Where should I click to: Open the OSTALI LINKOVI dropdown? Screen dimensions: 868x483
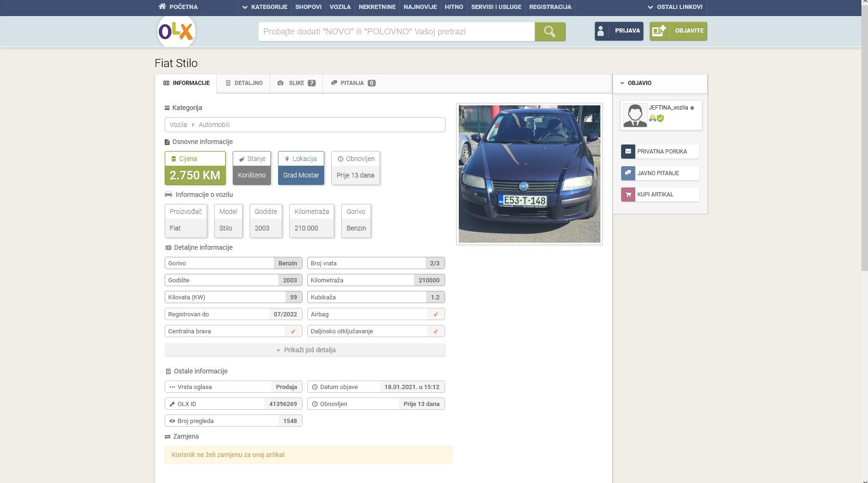(675, 7)
